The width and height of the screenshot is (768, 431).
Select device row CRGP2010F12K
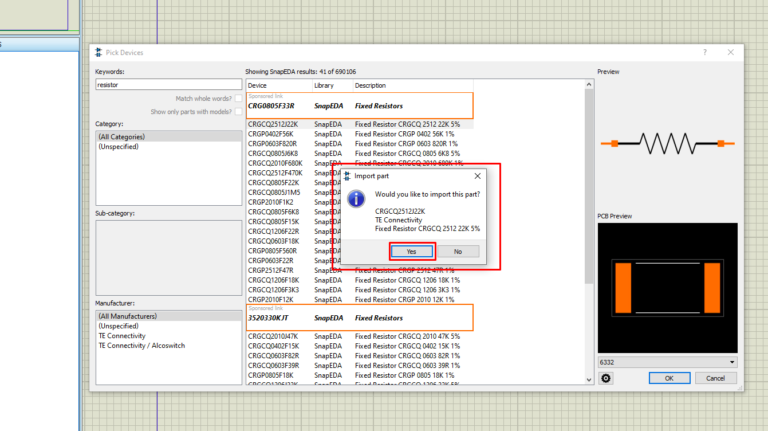360,300
